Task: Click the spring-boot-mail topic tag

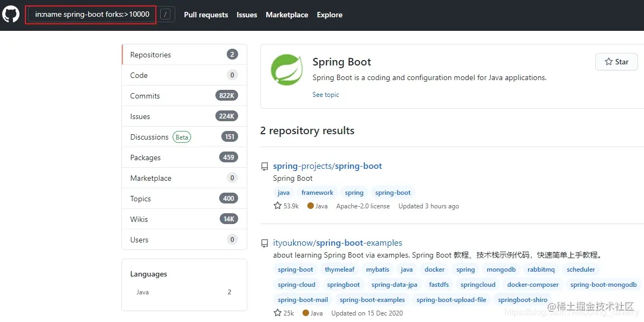Action: pyautogui.click(x=303, y=300)
